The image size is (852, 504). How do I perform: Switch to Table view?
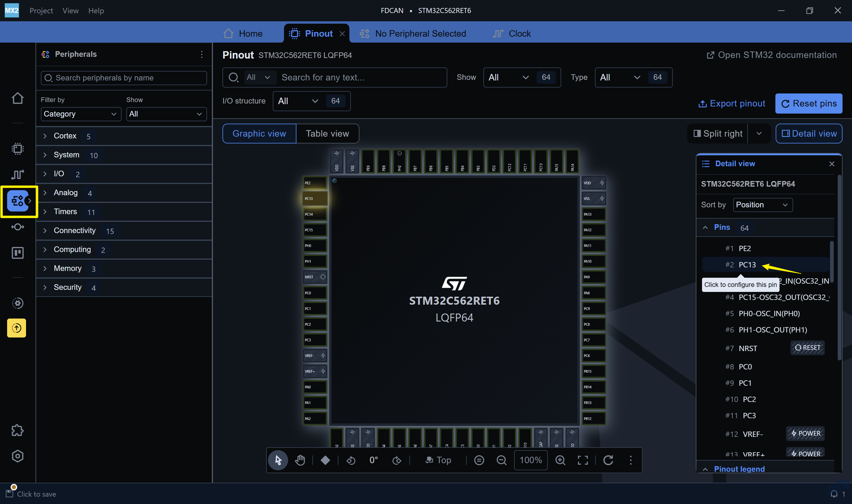pos(327,134)
